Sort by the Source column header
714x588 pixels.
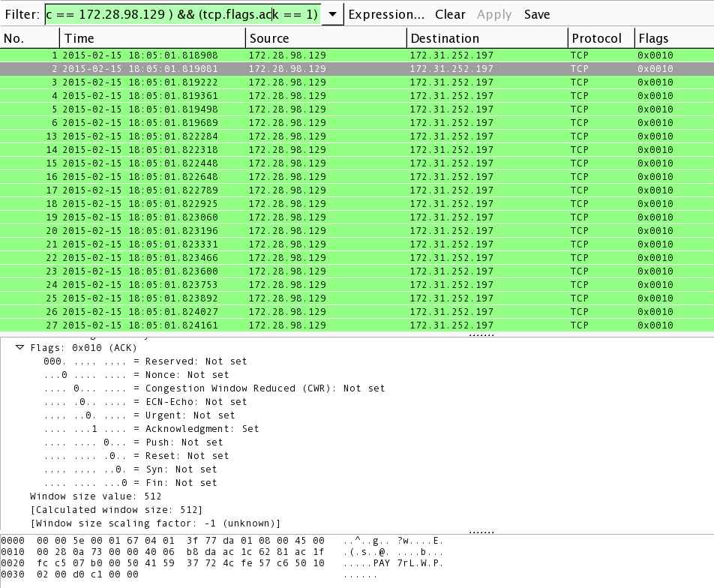(326, 38)
